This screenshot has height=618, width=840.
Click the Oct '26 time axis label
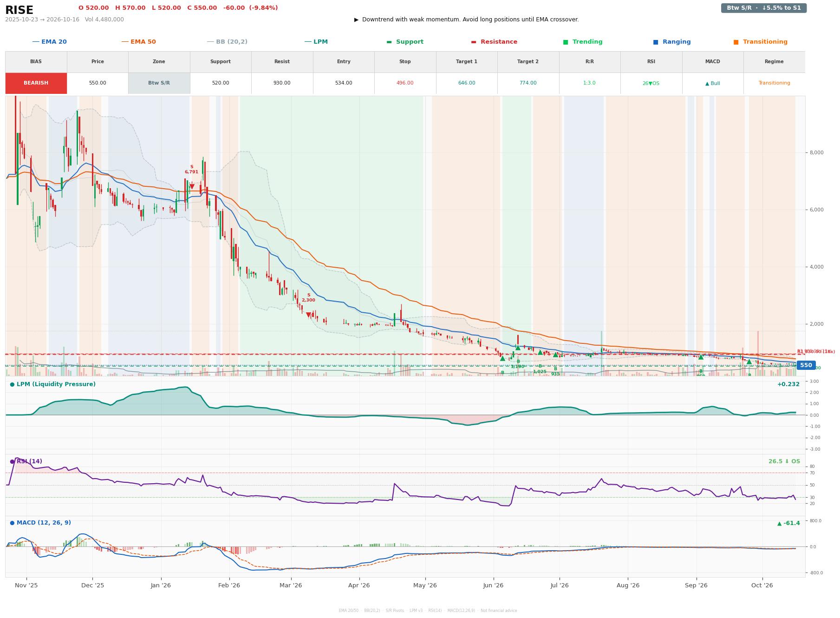click(762, 585)
